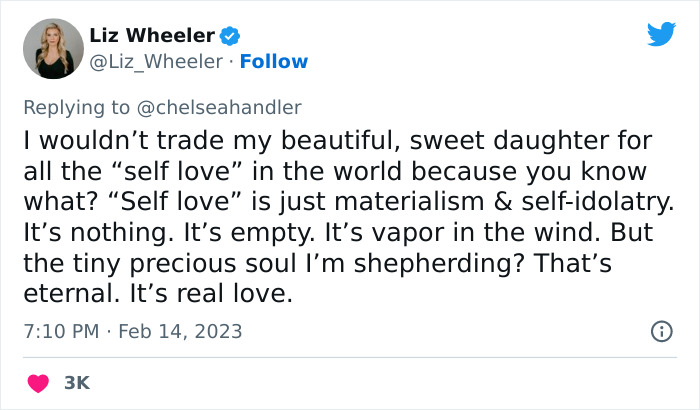The height and width of the screenshot is (410, 700).
Task: Click the blue verified checkmark badge
Action: pos(230,36)
